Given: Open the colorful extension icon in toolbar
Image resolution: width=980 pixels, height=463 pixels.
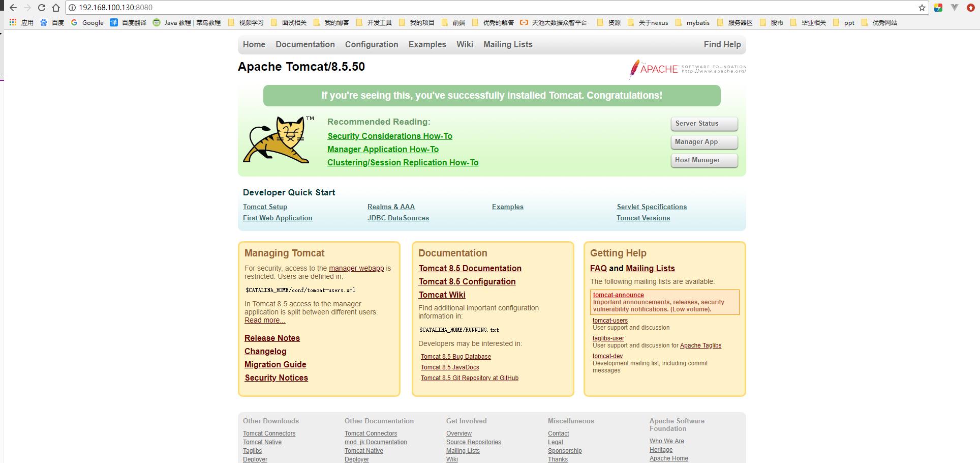Looking at the screenshot, I should coord(938,8).
